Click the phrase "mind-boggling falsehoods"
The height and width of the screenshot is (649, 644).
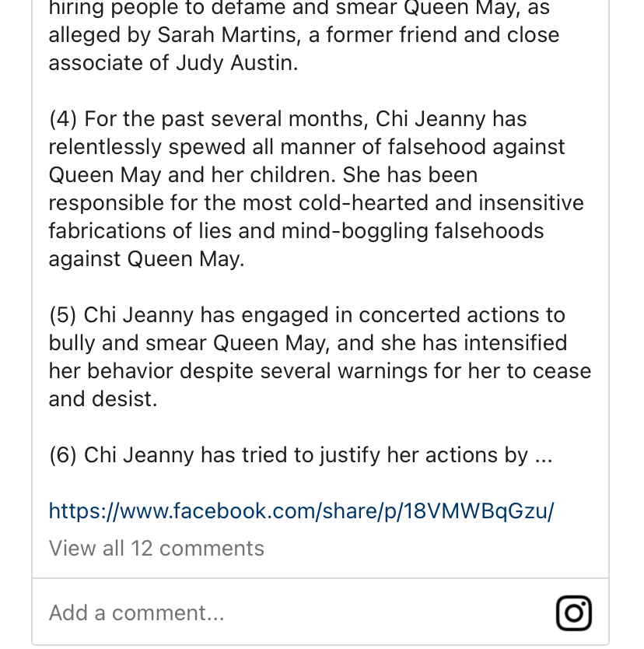tap(412, 231)
